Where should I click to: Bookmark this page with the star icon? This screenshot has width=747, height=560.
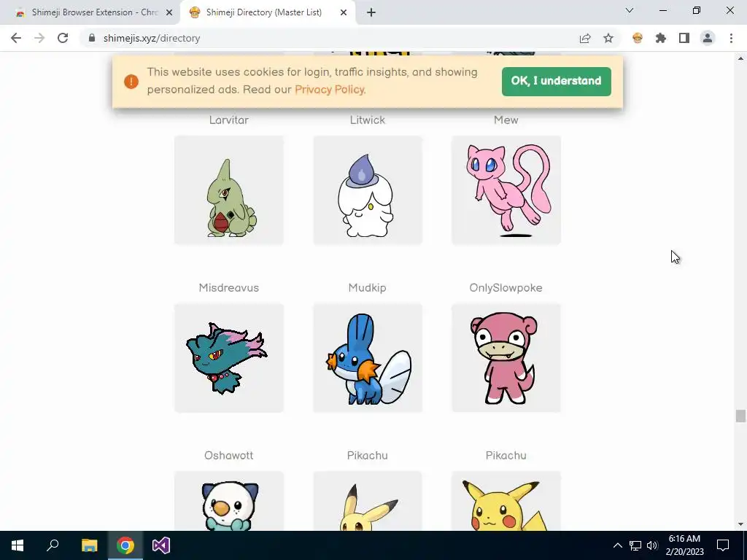coord(608,38)
